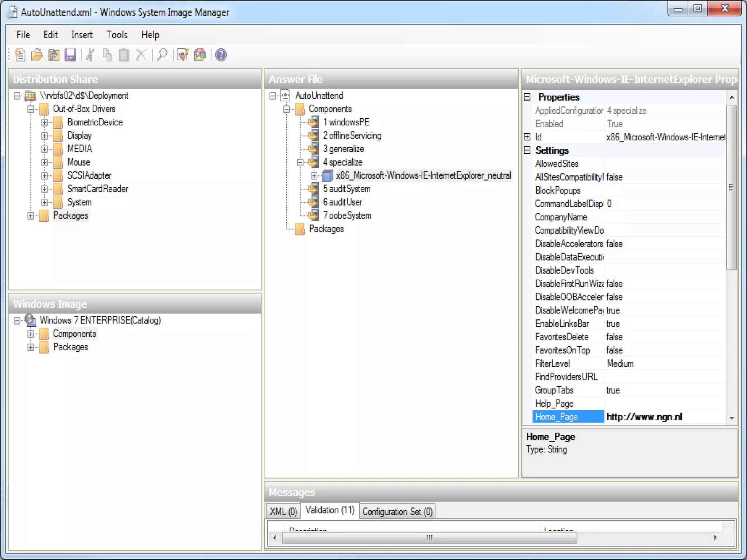Click the Windows 7 ENTERPRISE catalog icon
Viewport: 747px width, 560px height.
pyautogui.click(x=30, y=320)
